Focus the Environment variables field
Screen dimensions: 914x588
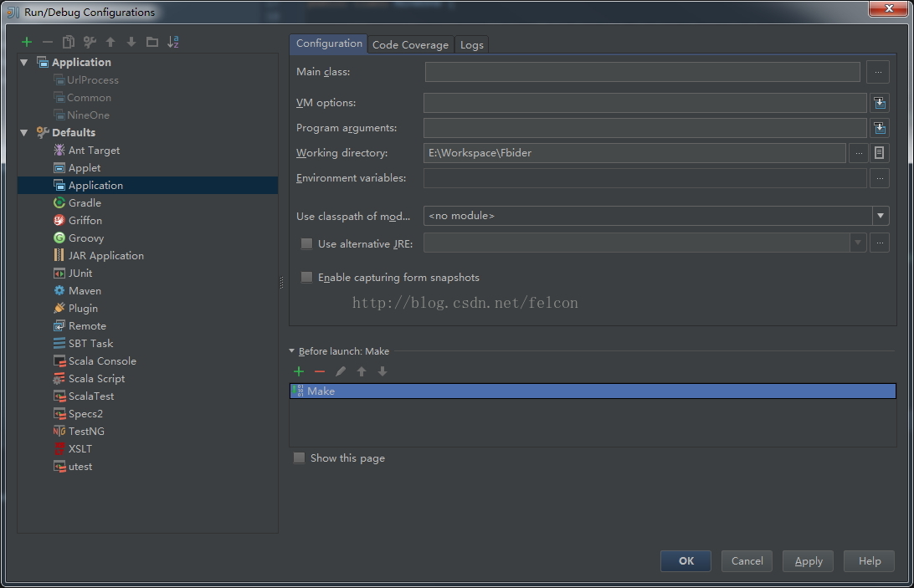(x=644, y=178)
